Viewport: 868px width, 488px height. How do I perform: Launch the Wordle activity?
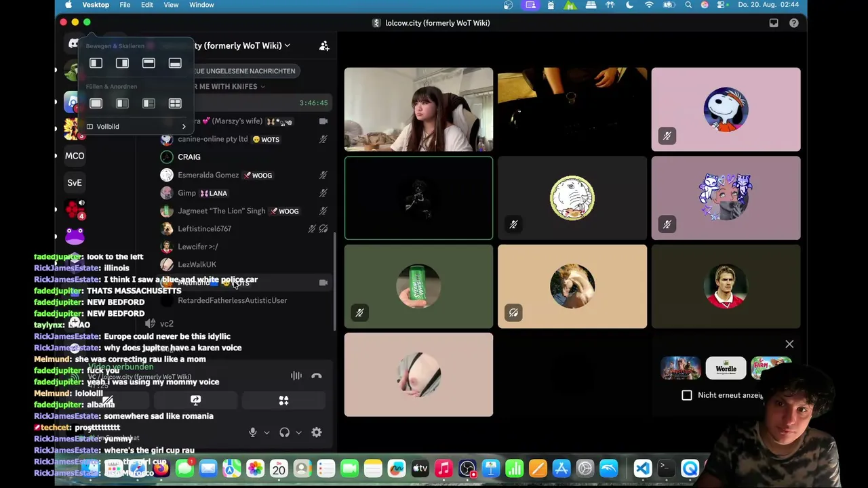pyautogui.click(x=726, y=368)
